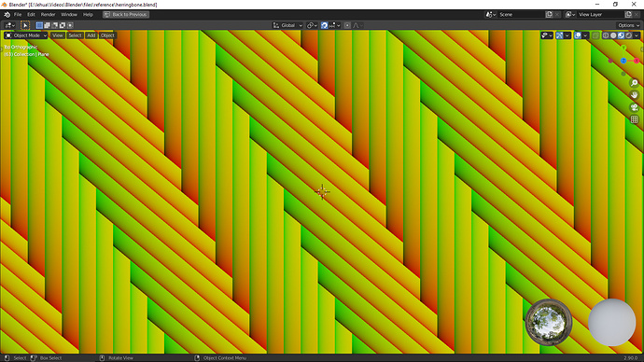This screenshot has width=644, height=362.
Task: Open the Object Mode dropdown
Action: (26, 35)
